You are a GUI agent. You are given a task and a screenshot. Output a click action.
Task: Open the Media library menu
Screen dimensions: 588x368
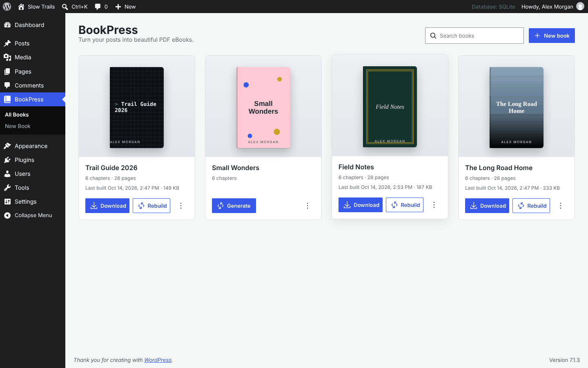click(x=33, y=57)
